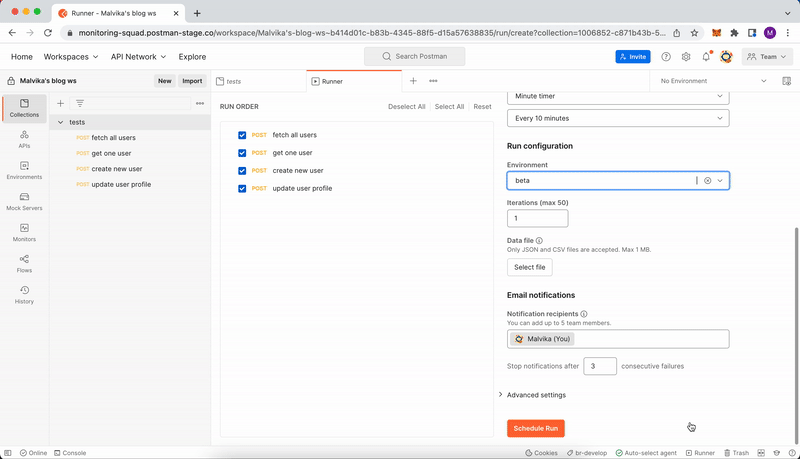Open the Postman settings gear icon

(686, 57)
